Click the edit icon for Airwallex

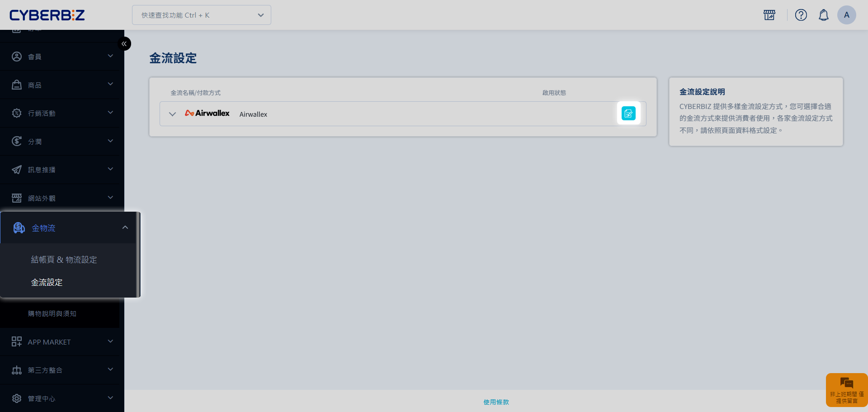tap(628, 114)
